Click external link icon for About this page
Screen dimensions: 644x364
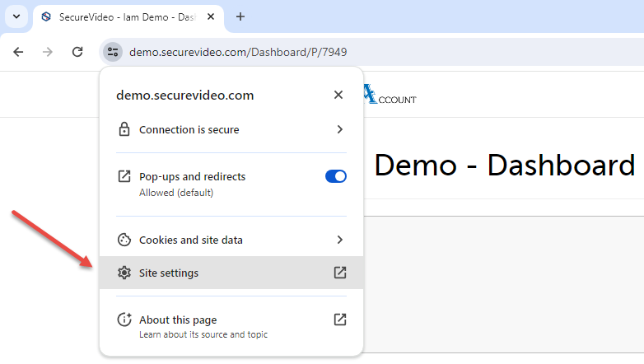pos(339,320)
